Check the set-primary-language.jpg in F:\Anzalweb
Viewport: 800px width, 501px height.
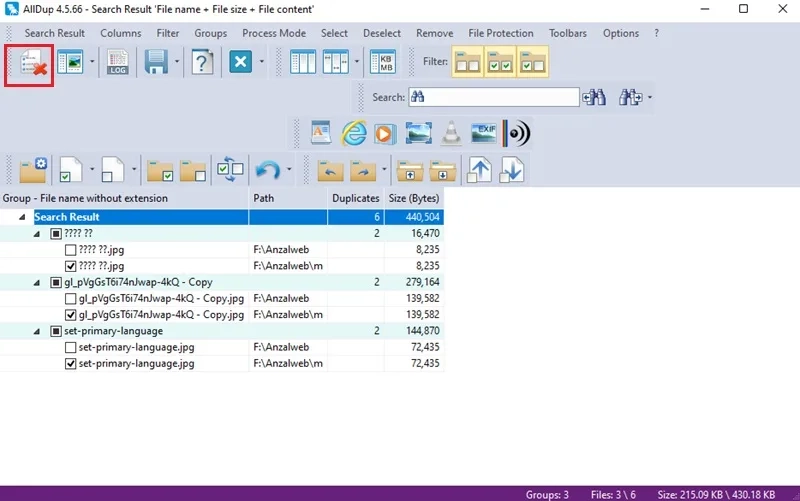(70, 347)
